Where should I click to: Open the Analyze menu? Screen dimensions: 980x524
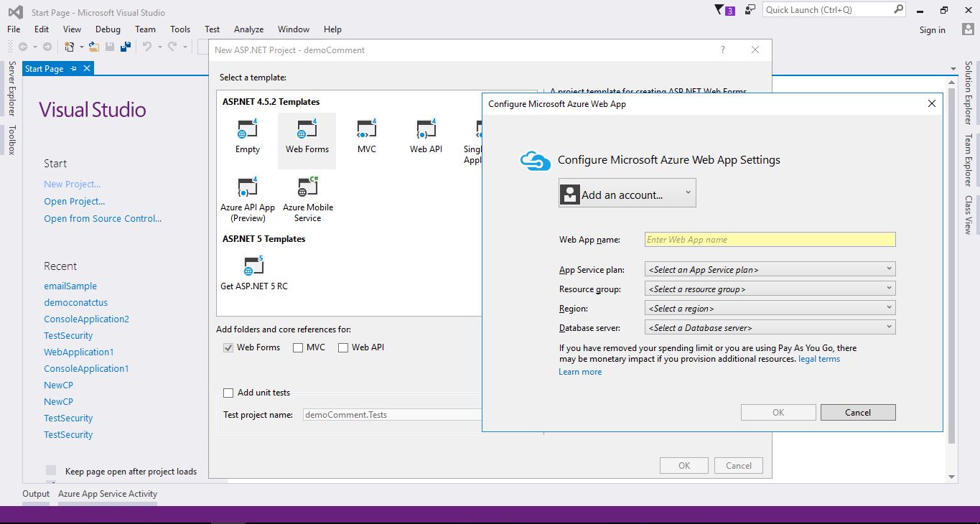click(x=248, y=29)
